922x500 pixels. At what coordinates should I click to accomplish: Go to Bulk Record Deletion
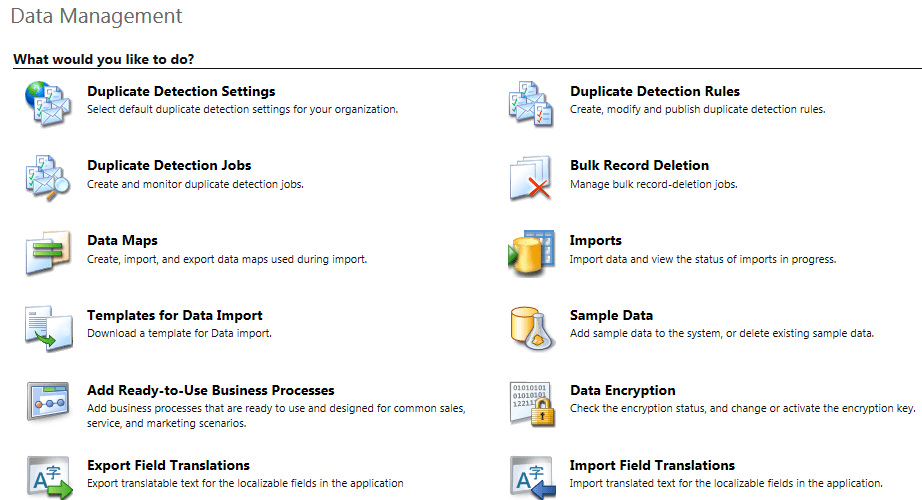(x=639, y=165)
